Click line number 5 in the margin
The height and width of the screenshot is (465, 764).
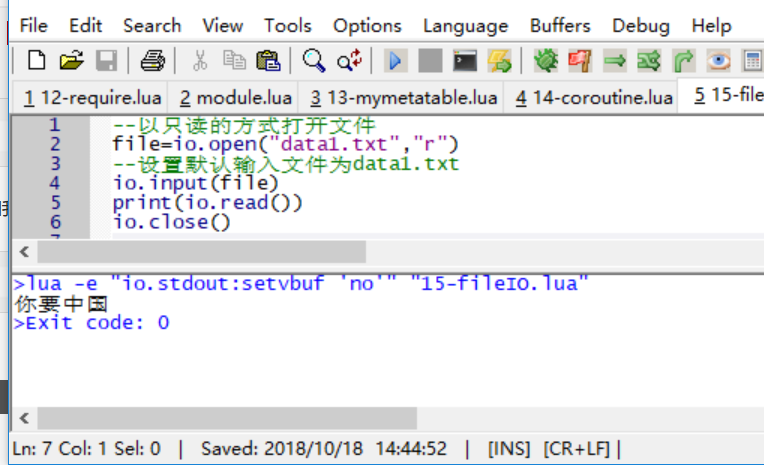[55, 203]
